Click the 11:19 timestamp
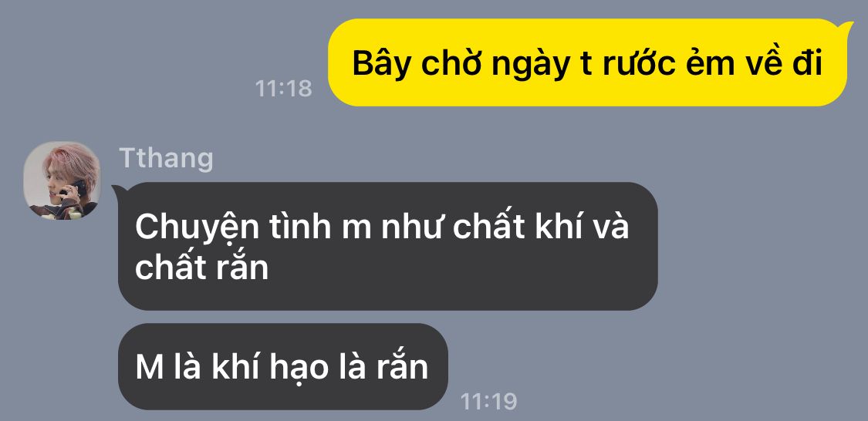 coord(489,401)
